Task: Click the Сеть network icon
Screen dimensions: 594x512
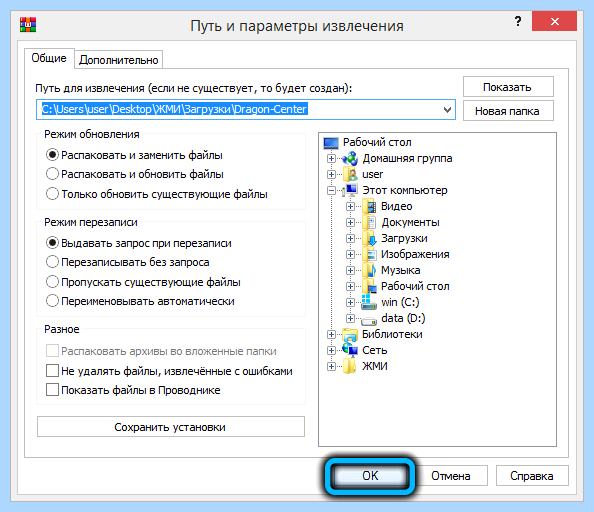Action: (350, 350)
